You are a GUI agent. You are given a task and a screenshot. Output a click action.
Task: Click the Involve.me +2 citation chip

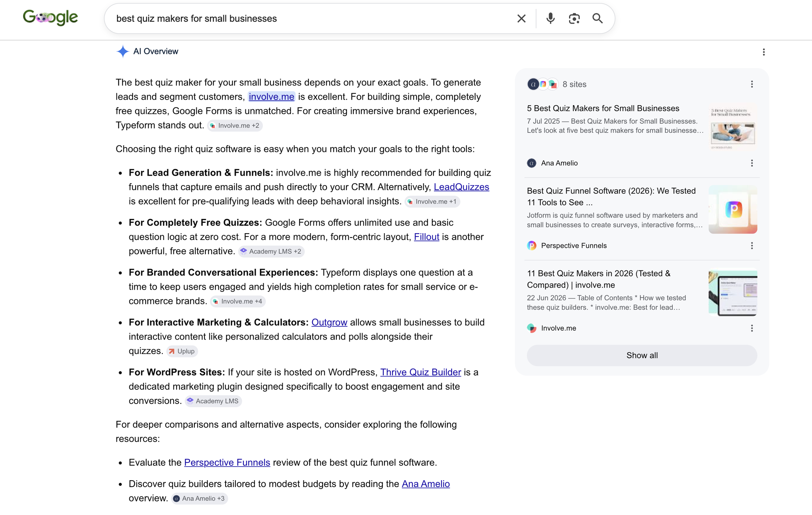pos(235,126)
